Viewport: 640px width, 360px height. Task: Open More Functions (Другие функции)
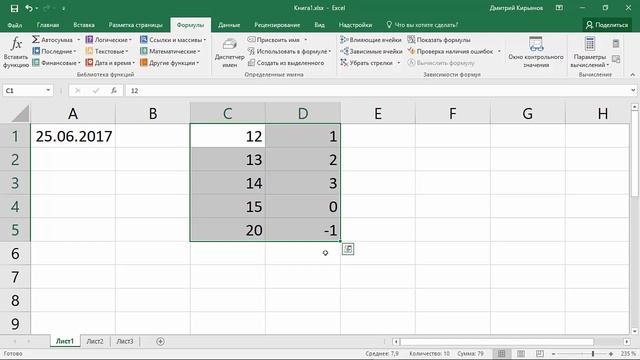(x=169, y=63)
